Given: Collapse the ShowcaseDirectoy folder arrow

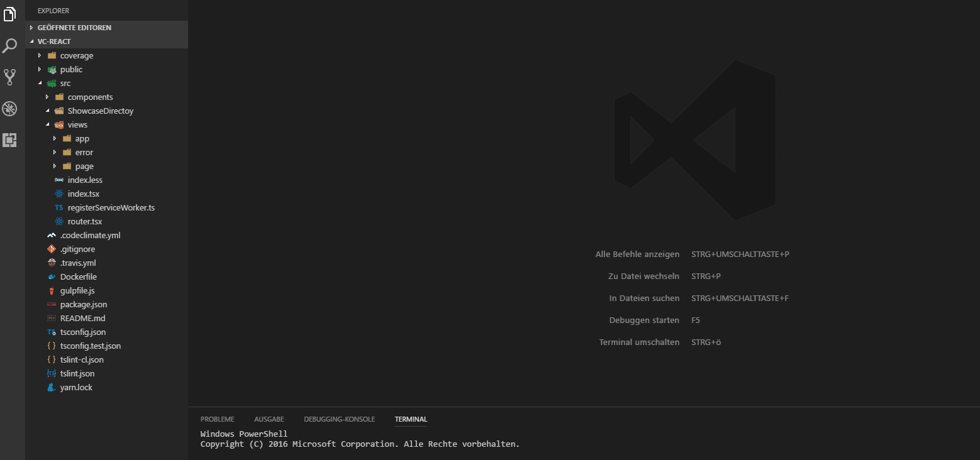Looking at the screenshot, I should point(47,111).
